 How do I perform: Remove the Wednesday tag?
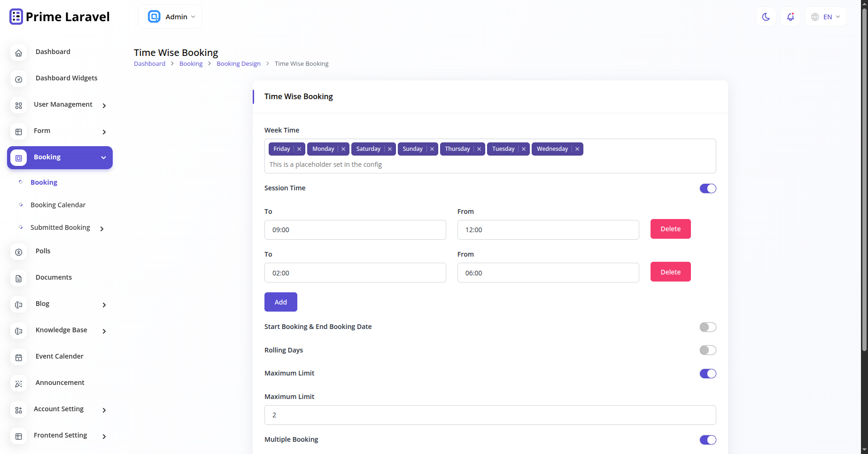(x=577, y=149)
